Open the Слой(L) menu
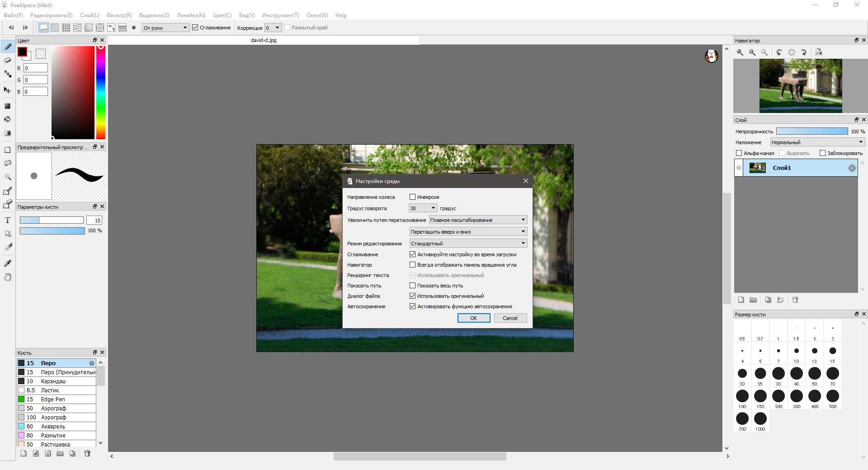 tap(90, 15)
